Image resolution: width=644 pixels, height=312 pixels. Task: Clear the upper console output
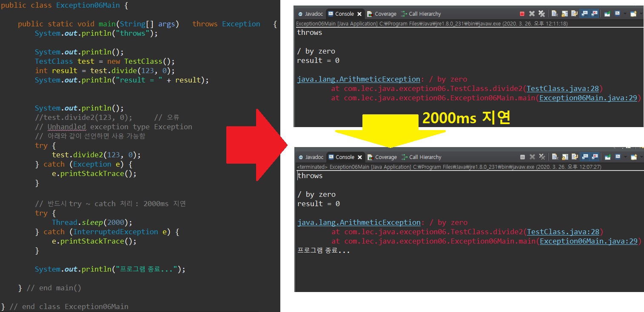point(555,14)
